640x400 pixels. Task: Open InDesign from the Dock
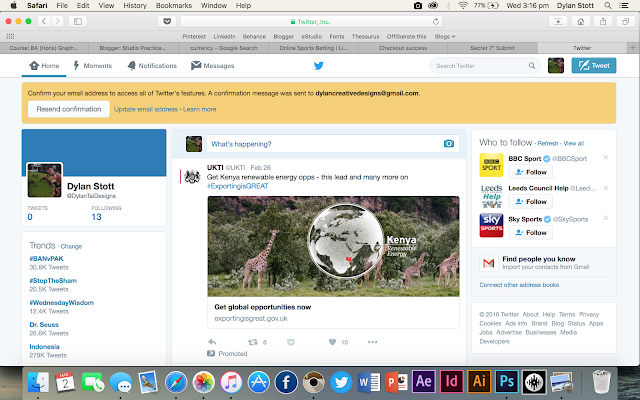coord(451,382)
